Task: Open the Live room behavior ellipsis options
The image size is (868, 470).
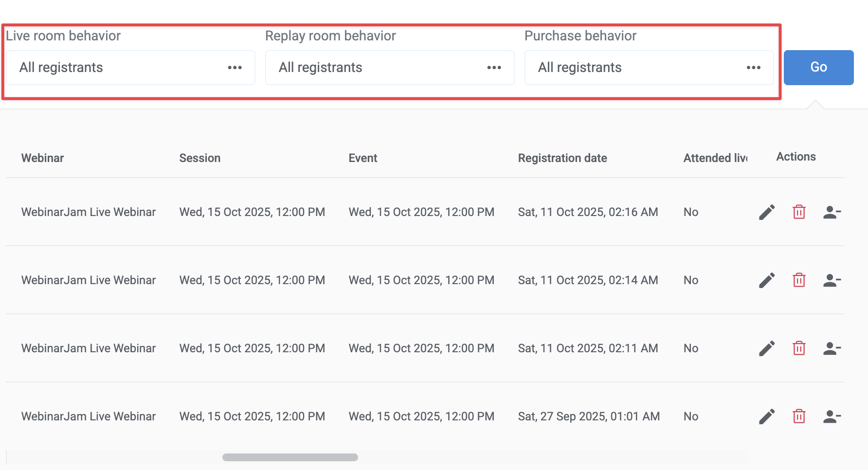Action: (235, 68)
